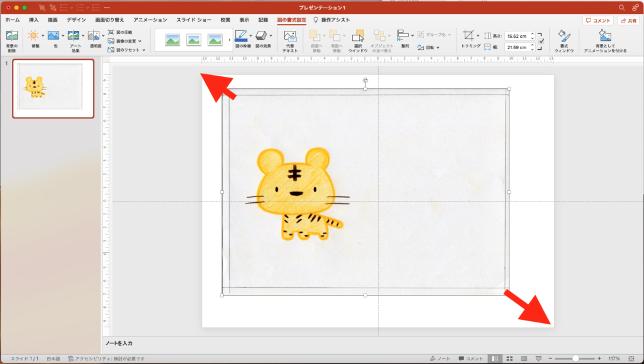The width and height of the screenshot is (644, 364).
Task: Expand the picture styles gallery arrow
Action: click(x=229, y=40)
